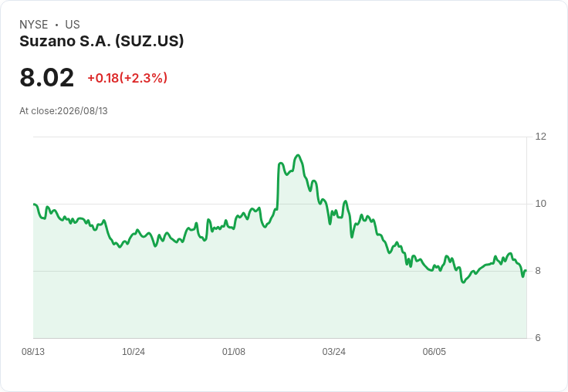Click the NYSE exchange label

coord(34,25)
